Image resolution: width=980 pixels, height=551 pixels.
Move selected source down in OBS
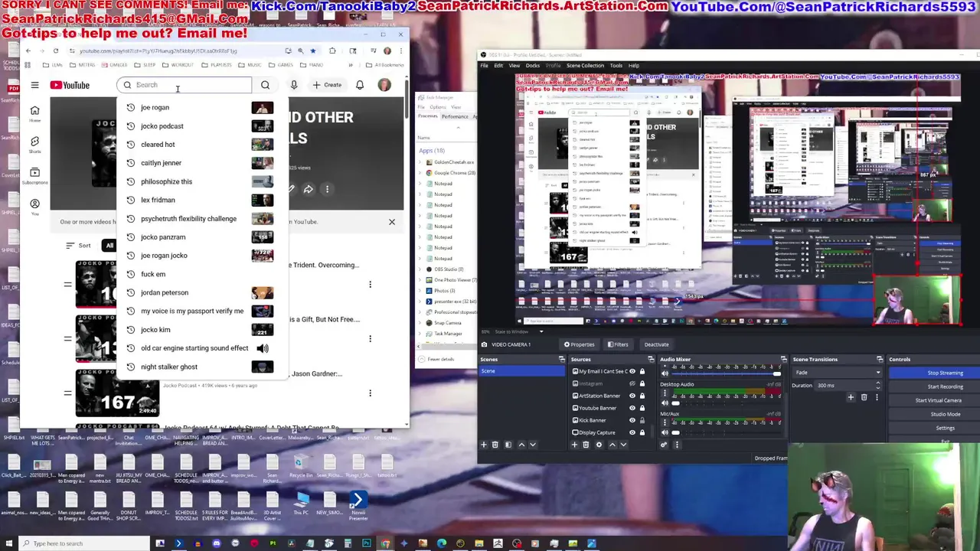pyautogui.click(x=623, y=445)
